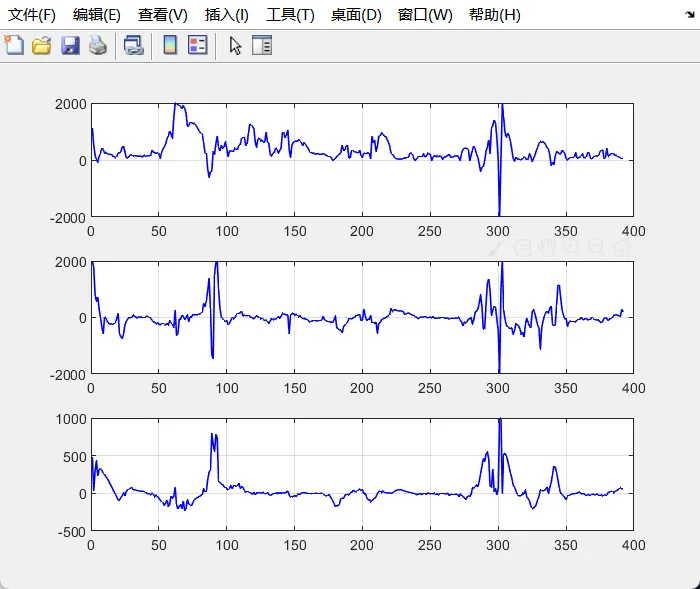Open the 桌面(D) menu
700x589 pixels.
(356, 15)
